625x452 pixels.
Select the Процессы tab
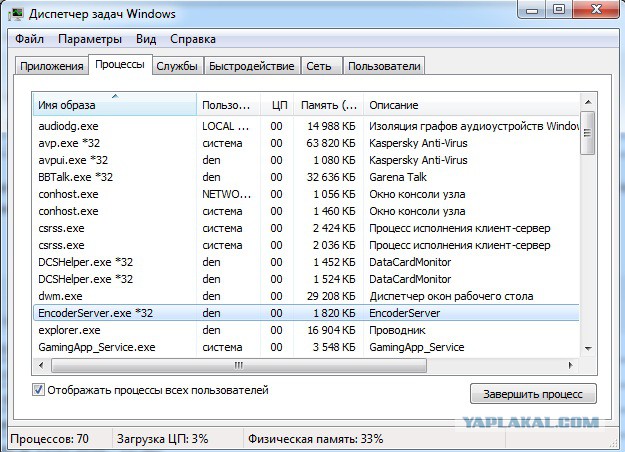point(120,65)
